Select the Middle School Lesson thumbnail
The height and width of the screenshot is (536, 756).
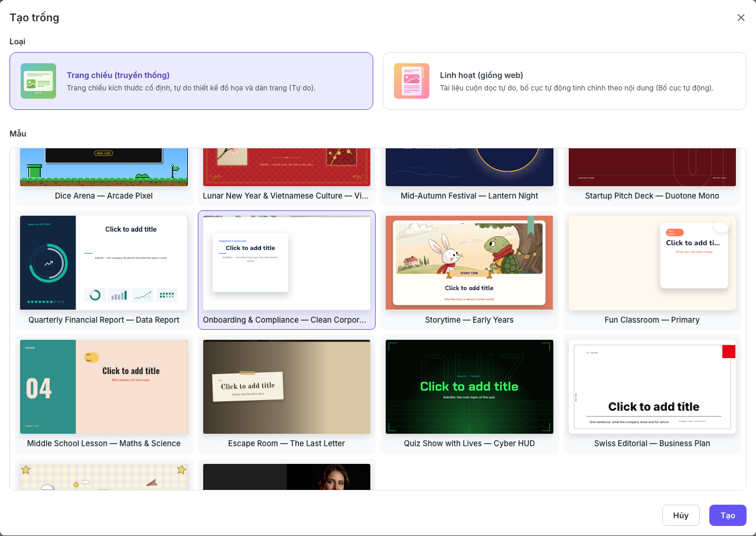click(x=104, y=386)
